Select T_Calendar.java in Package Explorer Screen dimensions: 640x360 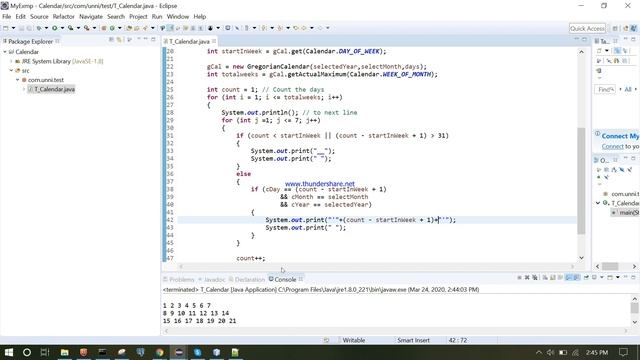51,89
